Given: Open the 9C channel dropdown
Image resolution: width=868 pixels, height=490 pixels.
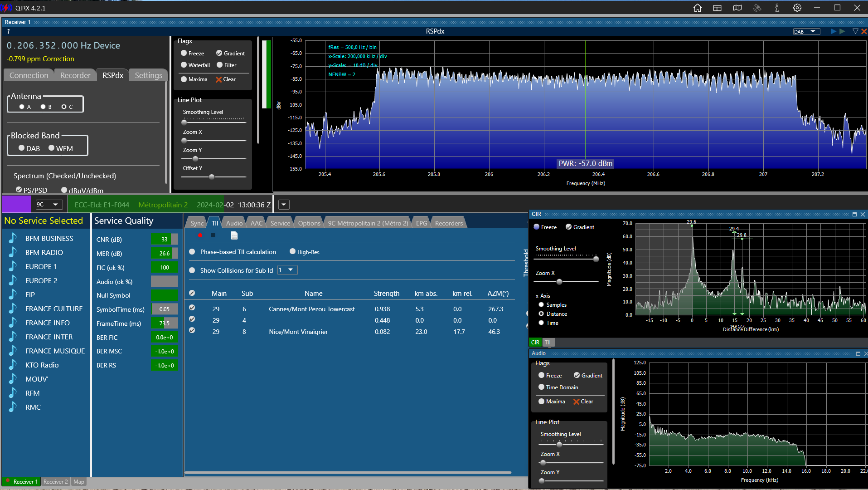Looking at the screenshot, I should click(x=49, y=205).
